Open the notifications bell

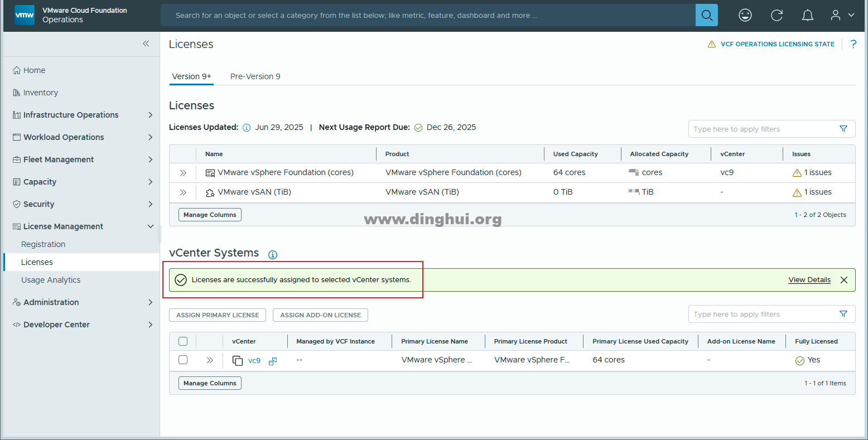[x=807, y=15]
